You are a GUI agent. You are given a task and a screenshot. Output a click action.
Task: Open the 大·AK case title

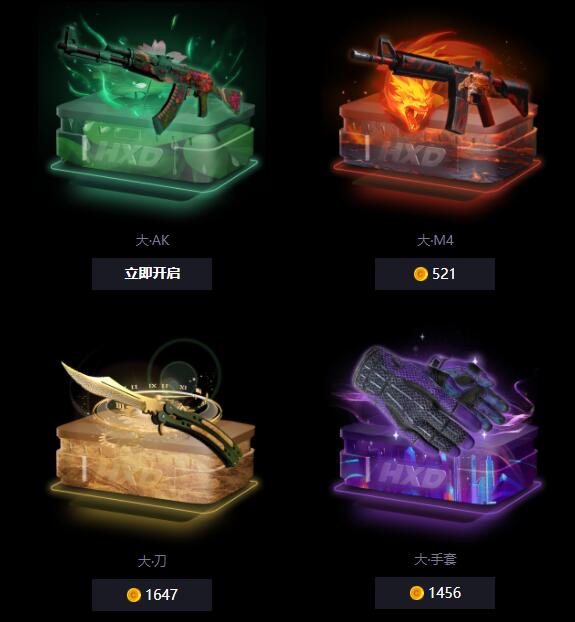click(x=152, y=240)
